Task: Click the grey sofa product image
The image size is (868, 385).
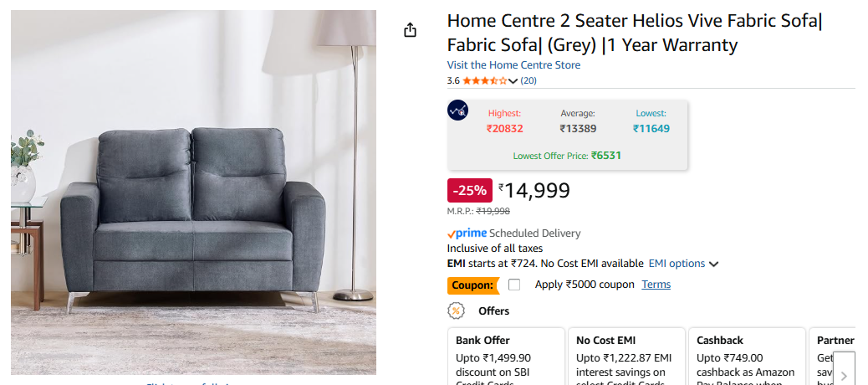Action: point(193,192)
